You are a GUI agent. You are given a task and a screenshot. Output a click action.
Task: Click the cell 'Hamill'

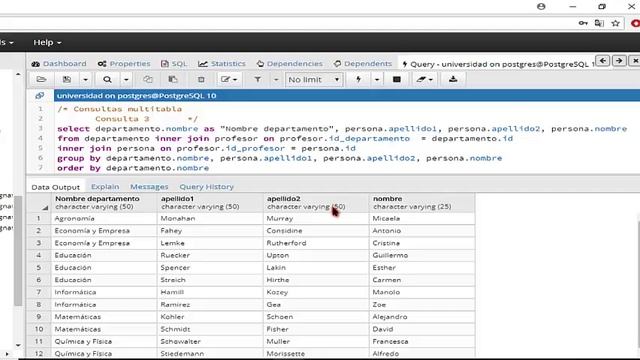(x=210, y=292)
